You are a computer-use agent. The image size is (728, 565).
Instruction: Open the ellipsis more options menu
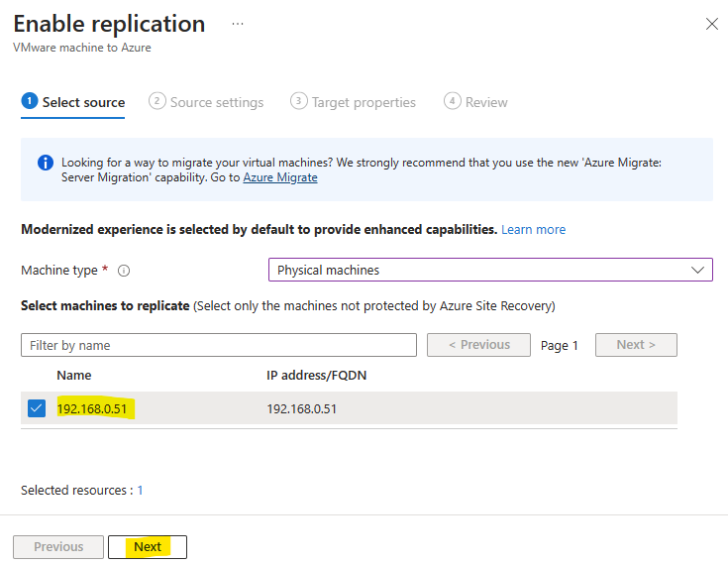pyautogui.click(x=238, y=24)
